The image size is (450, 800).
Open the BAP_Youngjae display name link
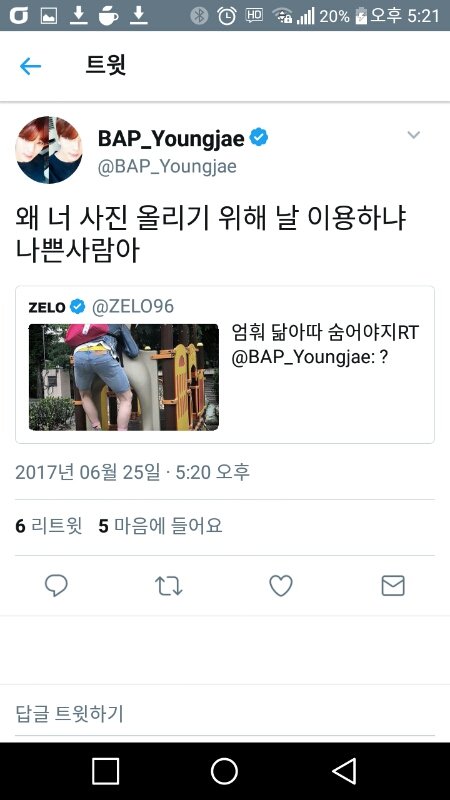(x=171, y=138)
